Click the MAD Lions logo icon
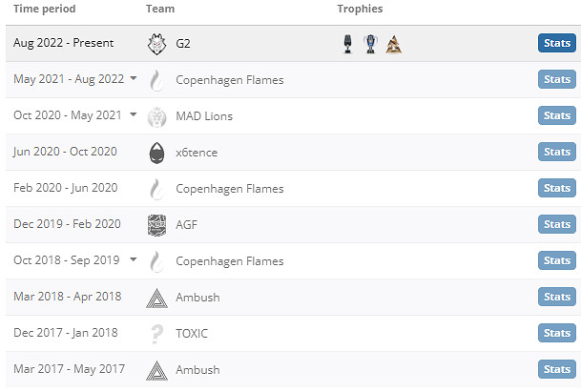The width and height of the screenshot is (581, 392). (x=157, y=116)
